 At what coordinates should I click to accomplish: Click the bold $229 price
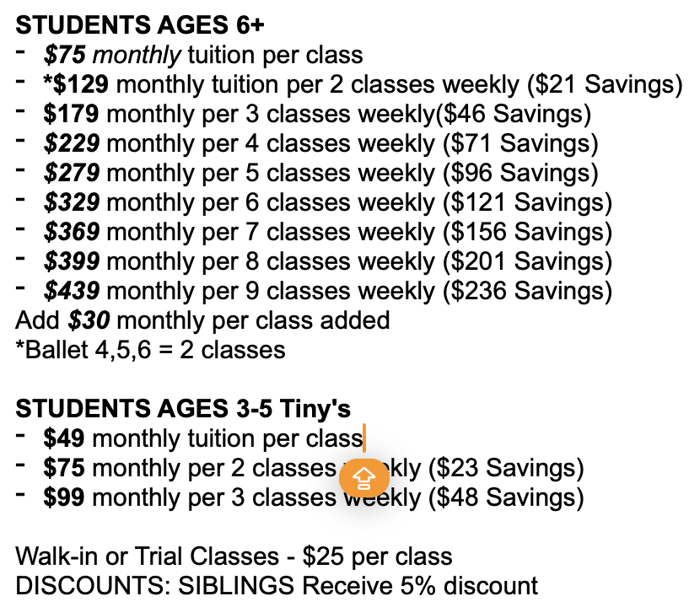72,143
